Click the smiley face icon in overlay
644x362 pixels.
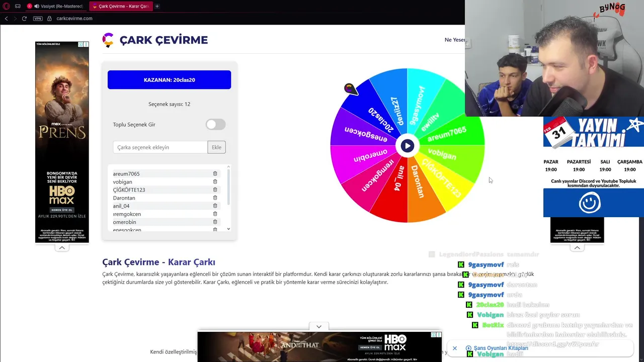[x=590, y=203]
